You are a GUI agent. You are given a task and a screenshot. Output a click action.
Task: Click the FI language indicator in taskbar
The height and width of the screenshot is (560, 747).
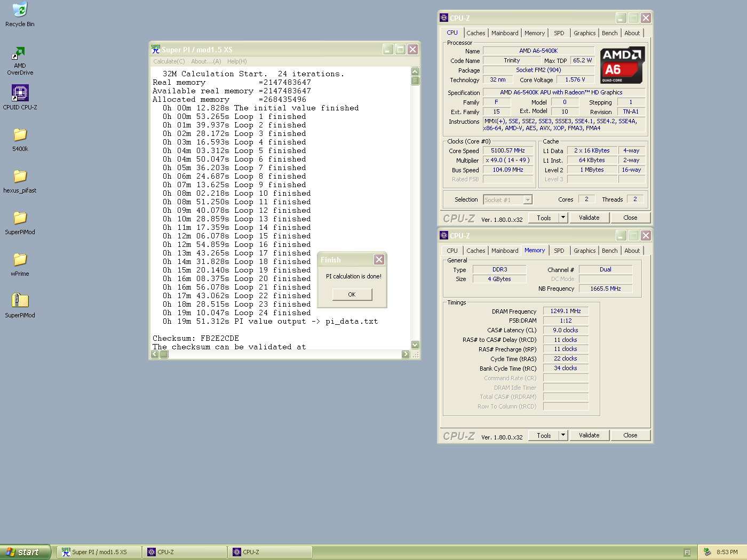(687, 553)
